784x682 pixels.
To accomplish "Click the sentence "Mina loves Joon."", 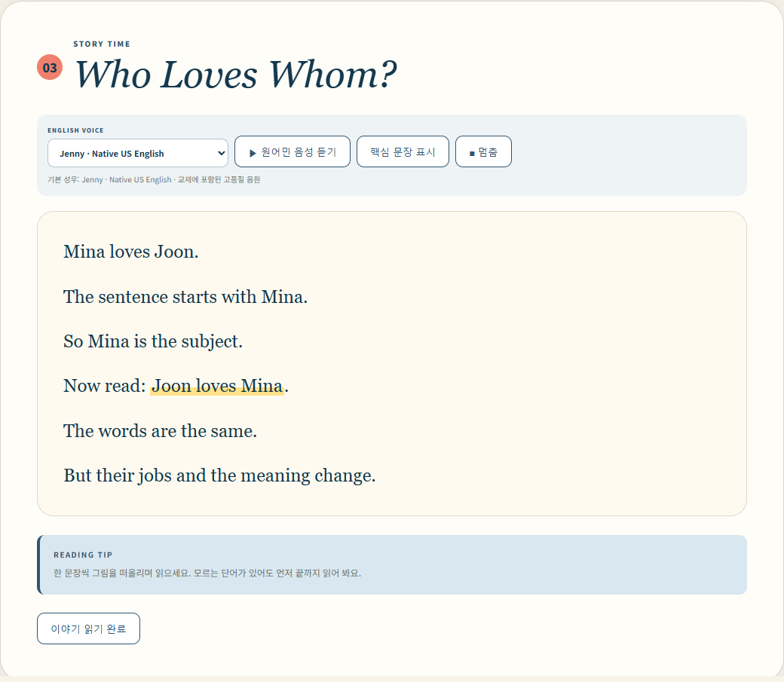I will pos(131,252).
